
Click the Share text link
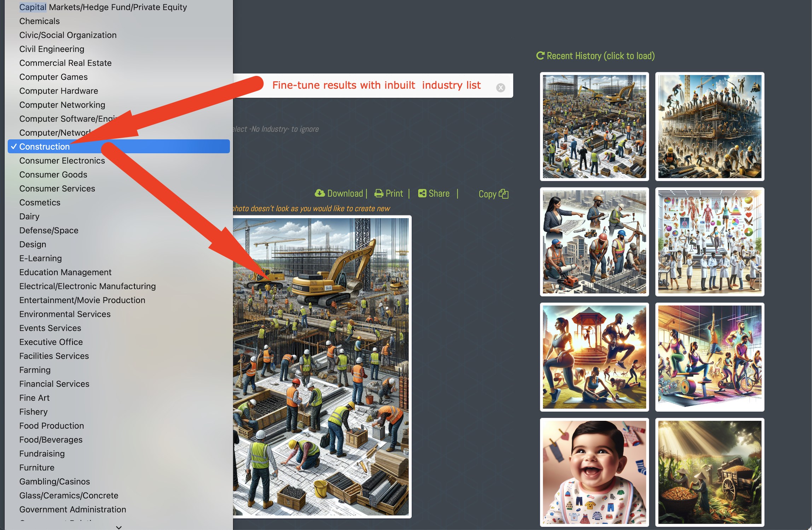439,193
